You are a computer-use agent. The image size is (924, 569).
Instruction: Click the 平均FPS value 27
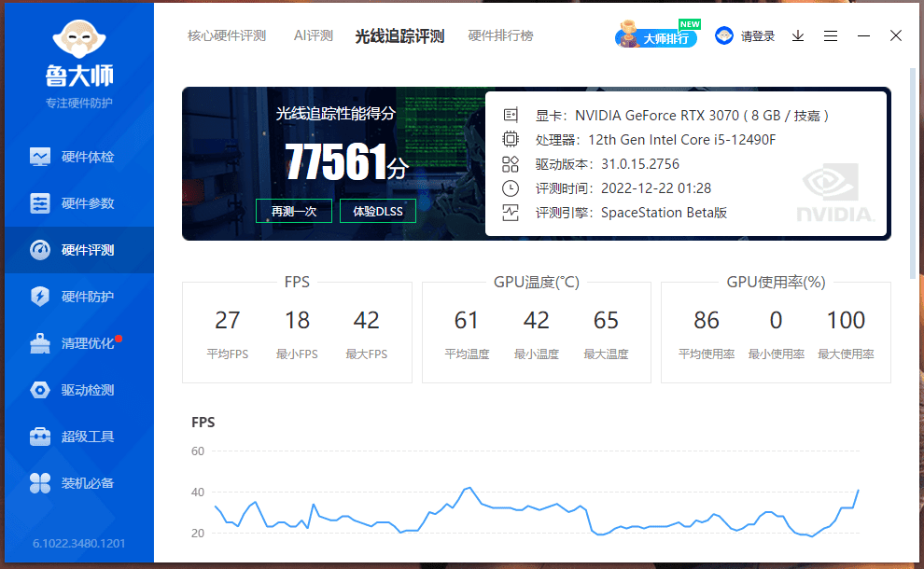[x=228, y=321]
